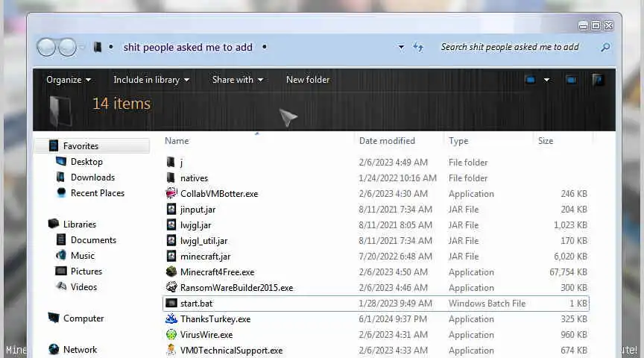Select Network in navigation pane
Screen dimensions: 644x358
point(80,350)
